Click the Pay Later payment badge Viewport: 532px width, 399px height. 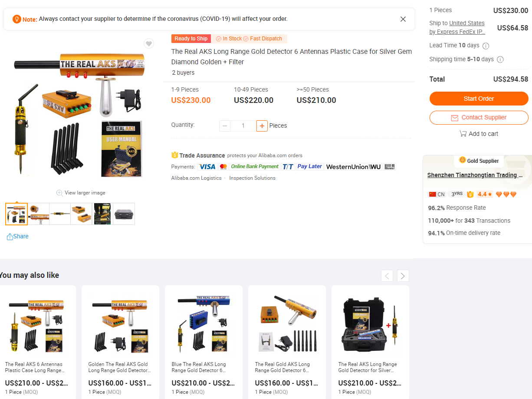pos(309,167)
